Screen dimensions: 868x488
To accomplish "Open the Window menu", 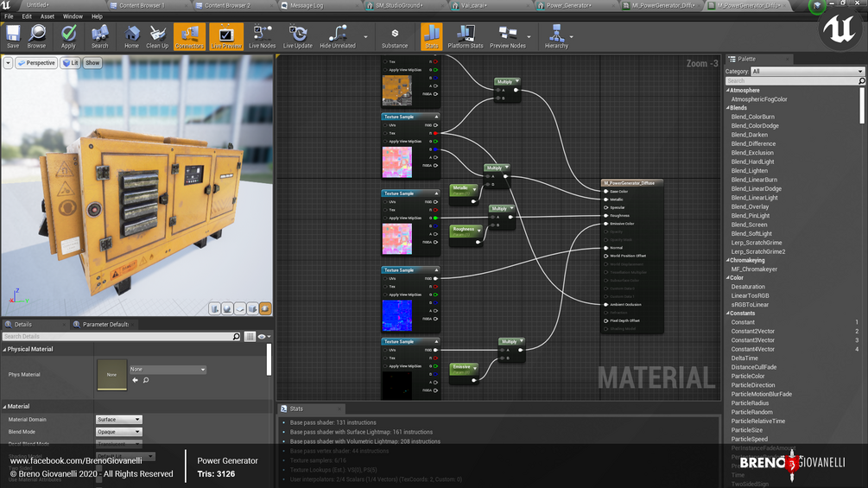I will (x=73, y=16).
